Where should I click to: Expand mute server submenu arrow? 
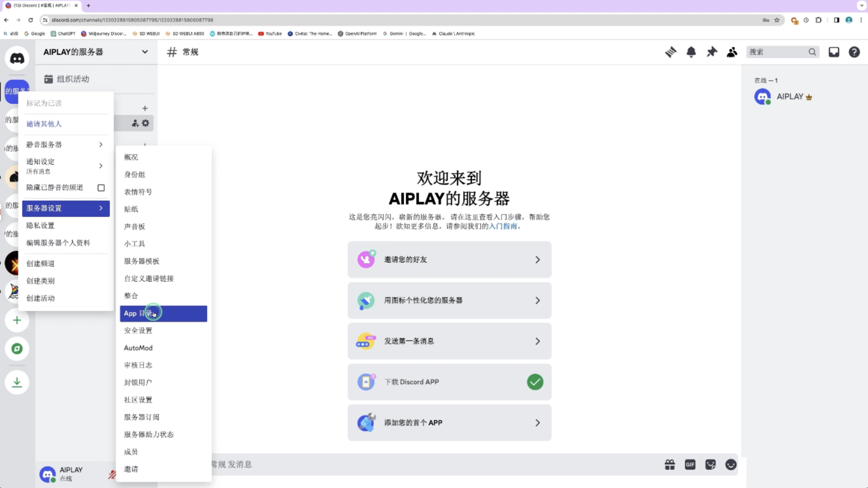(101, 144)
